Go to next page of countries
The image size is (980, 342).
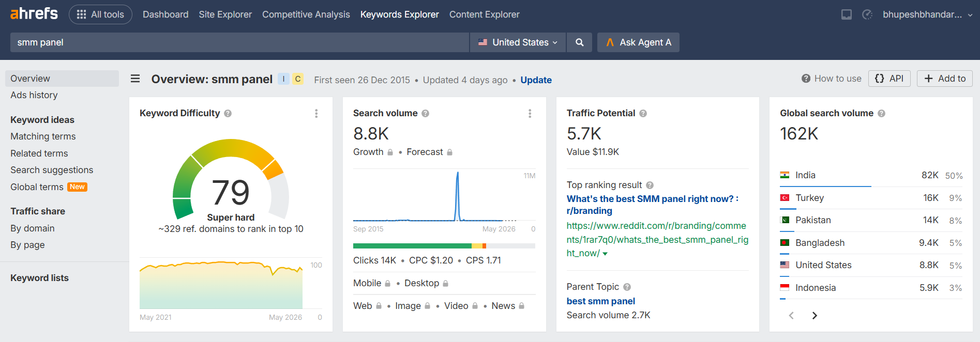coord(815,316)
